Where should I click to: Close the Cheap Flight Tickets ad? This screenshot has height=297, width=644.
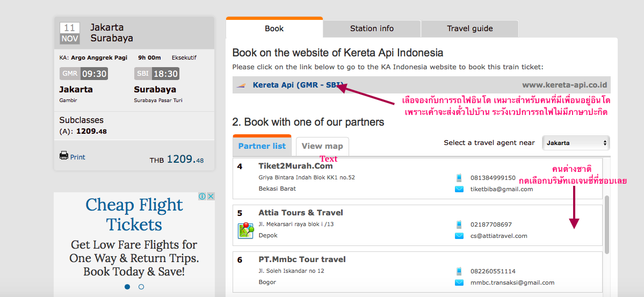click(211, 197)
